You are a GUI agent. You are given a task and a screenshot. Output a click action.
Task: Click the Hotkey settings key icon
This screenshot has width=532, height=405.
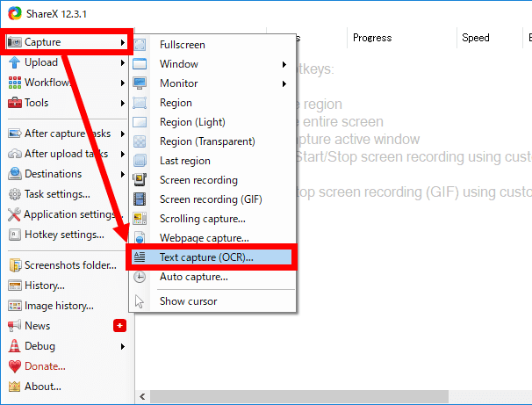[x=15, y=235]
